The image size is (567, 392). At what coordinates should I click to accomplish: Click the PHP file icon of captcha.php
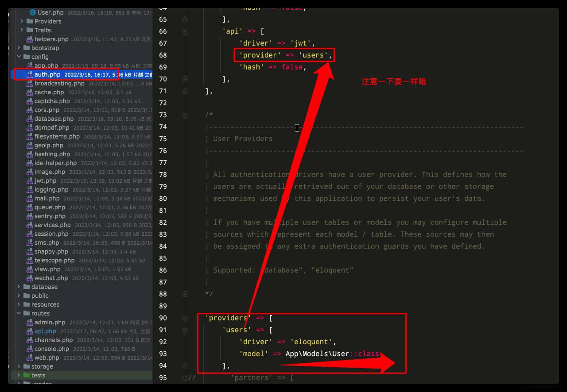coord(30,101)
